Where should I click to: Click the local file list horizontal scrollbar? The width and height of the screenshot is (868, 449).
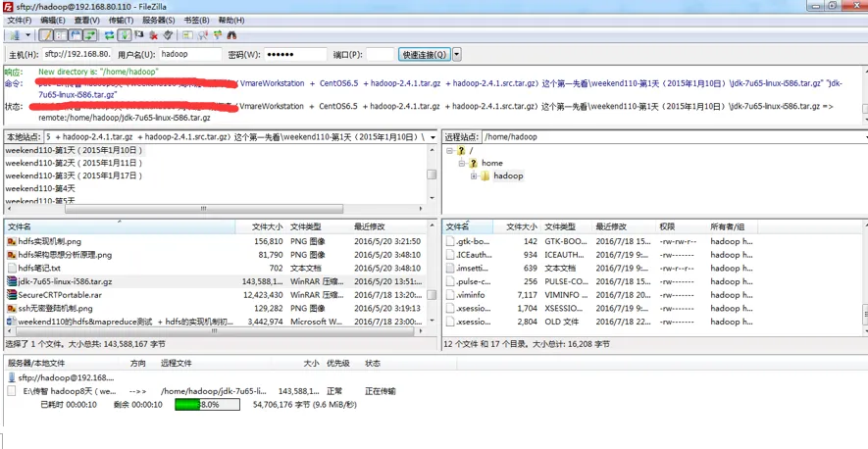[214, 331]
